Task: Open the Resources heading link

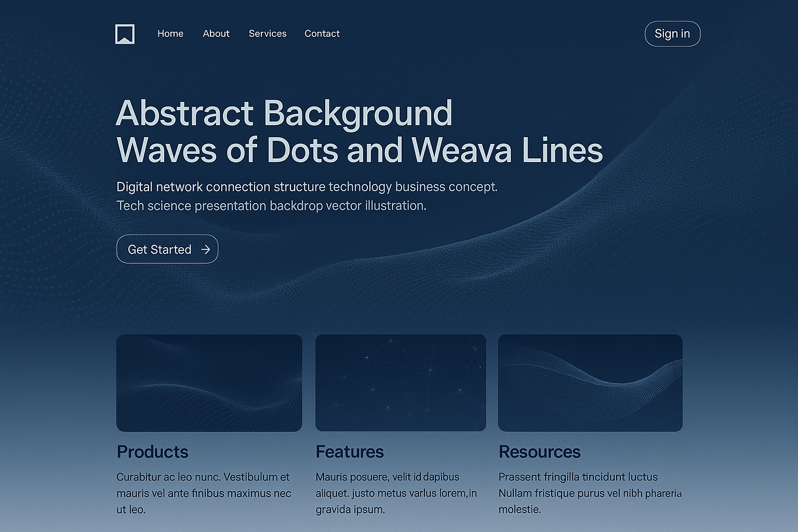Action: pyautogui.click(x=539, y=452)
